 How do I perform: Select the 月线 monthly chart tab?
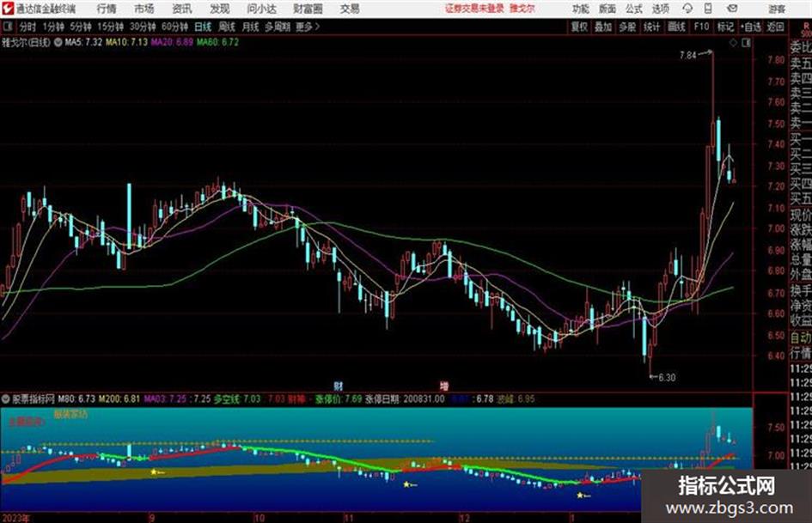(x=251, y=27)
